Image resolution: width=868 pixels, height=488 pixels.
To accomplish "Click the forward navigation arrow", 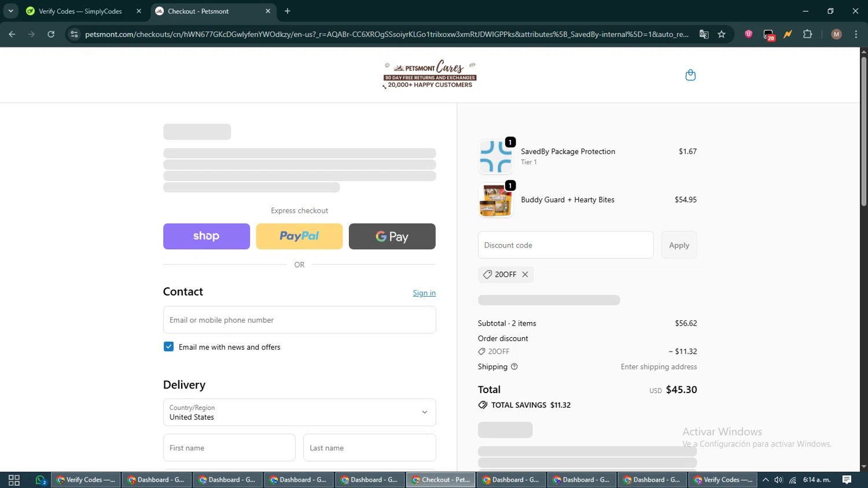I will 31,34.
